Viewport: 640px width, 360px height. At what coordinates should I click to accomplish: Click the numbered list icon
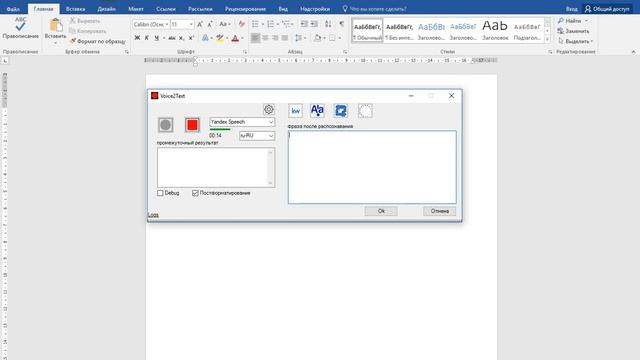pyautogui.click(x=271, y=24)
